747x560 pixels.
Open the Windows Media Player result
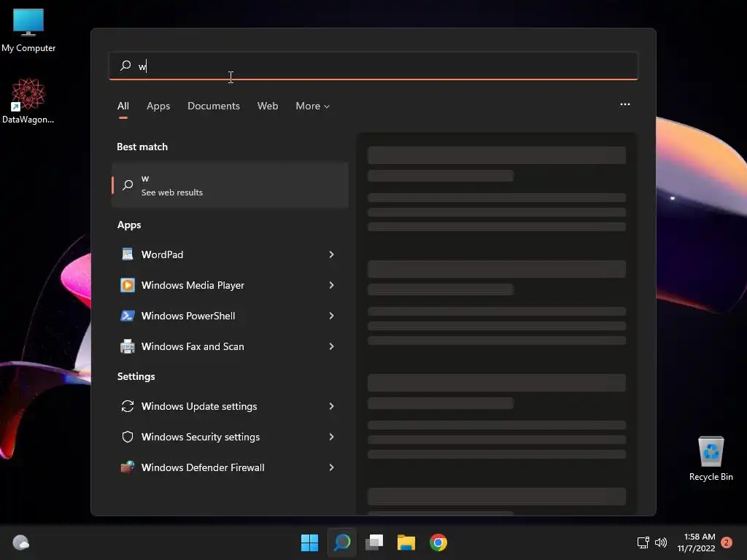pyautogui.click(x=228, y=285)
